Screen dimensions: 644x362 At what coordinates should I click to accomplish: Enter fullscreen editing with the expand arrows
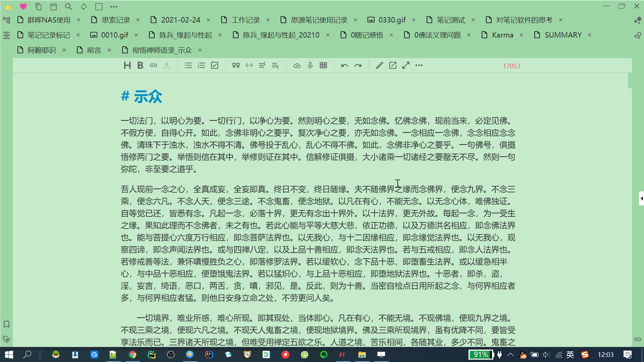click(406, 65)
